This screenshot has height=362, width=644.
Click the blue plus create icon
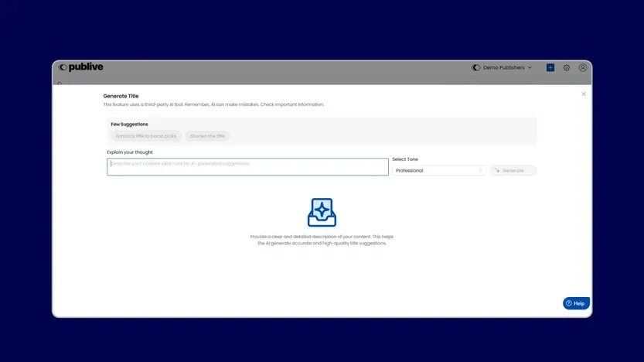[550, 68]
